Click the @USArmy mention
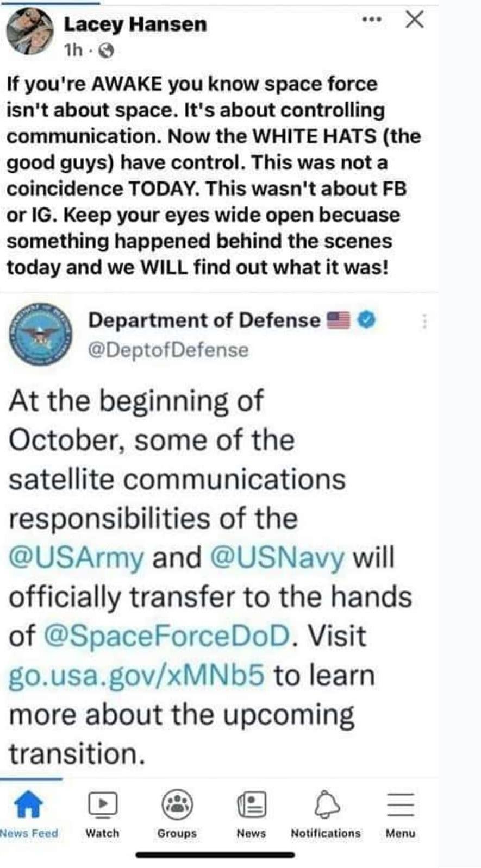Viewport: 481px width, 868px height. [x=77, y=558]
